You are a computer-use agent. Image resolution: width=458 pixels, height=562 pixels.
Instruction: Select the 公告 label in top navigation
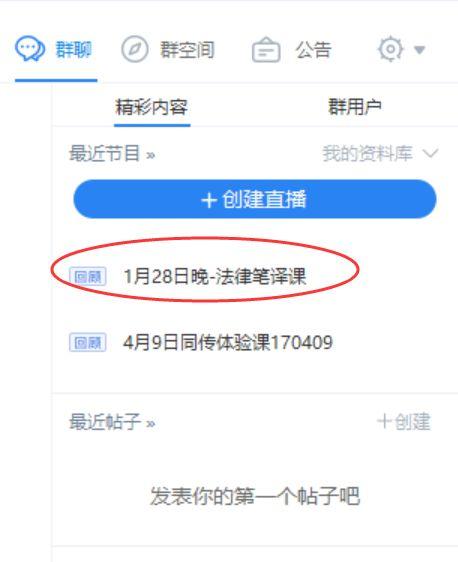(x=313, y=49)
